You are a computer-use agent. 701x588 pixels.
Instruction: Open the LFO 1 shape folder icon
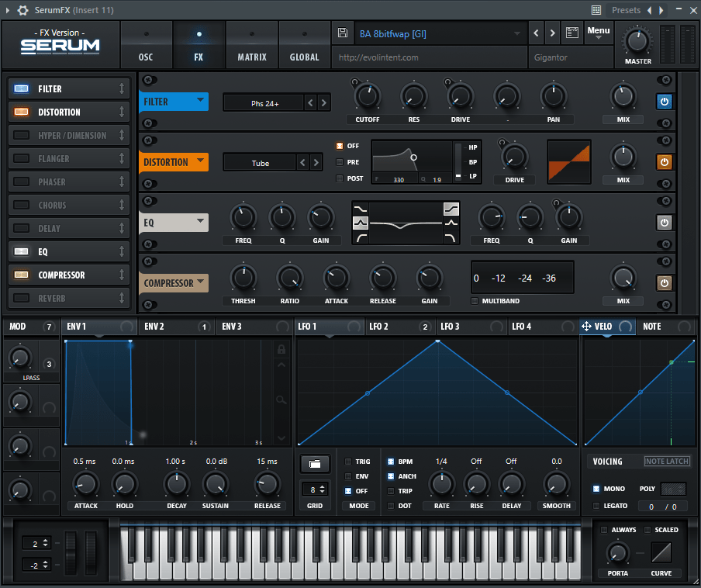(315, 464)
